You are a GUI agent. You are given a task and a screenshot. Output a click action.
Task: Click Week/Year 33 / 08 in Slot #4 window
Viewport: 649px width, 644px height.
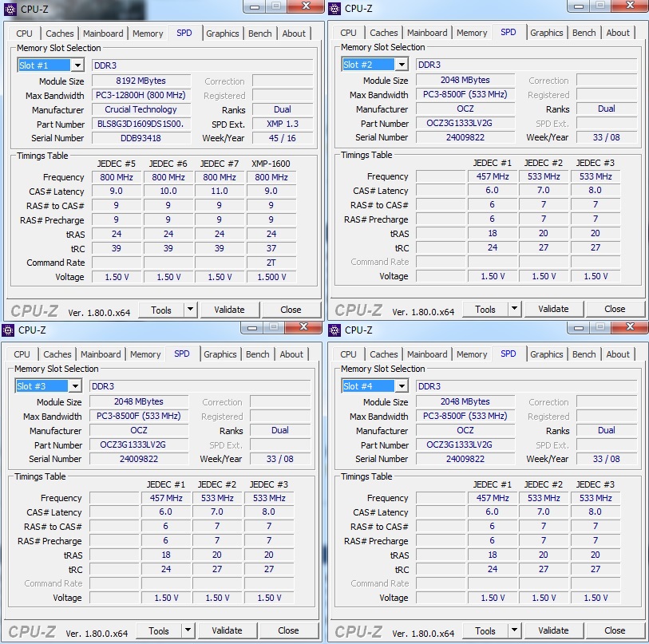coord(607,459)
